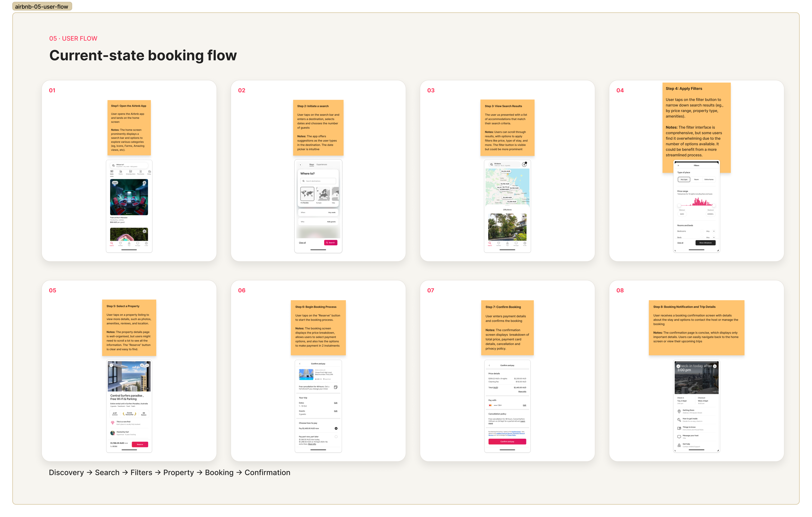Edit the trip Guests
The width and height of the screenshot is (812, 517).
pyautogui.click(x=336, y=411)
